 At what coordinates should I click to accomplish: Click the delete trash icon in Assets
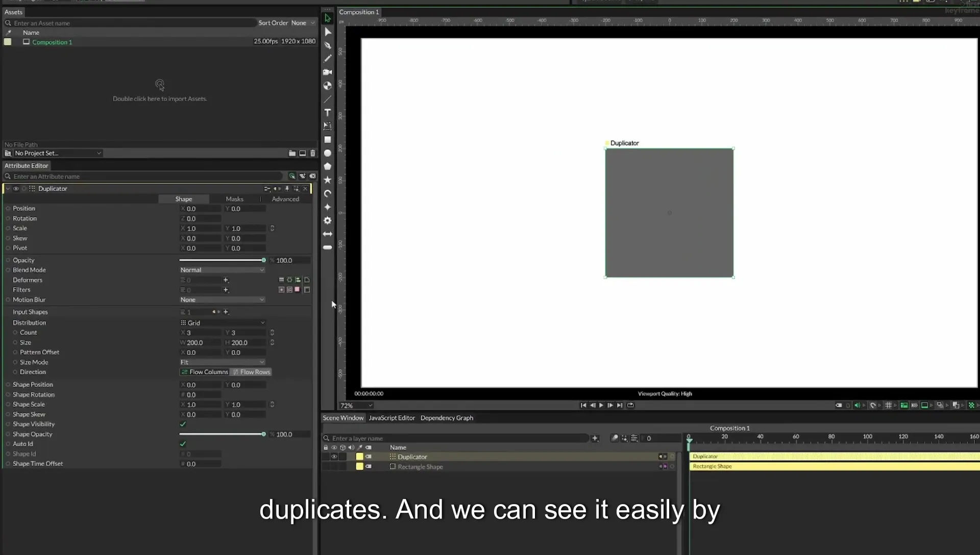(313, 153)
